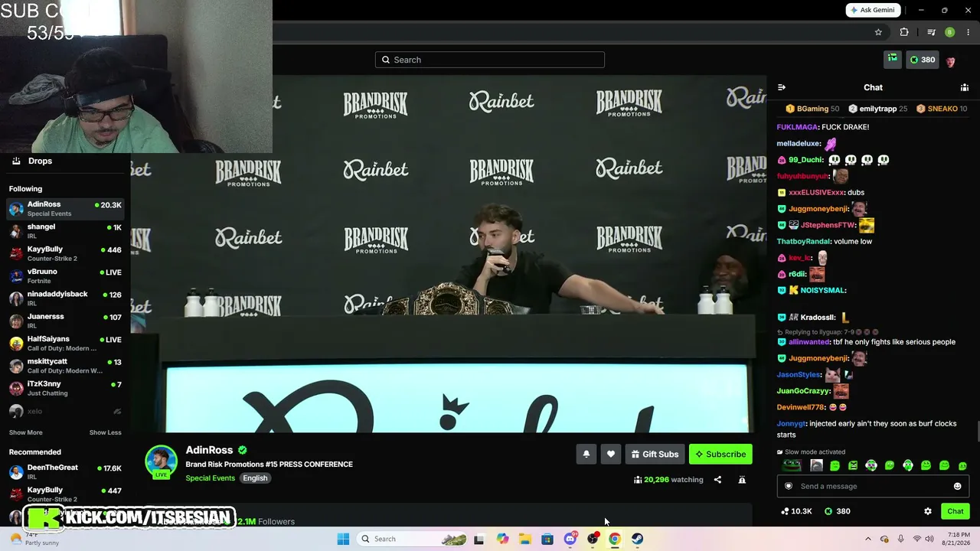This screenshot has height=551, width=980.
Task: Open KayyBully in the Recommended list
Action: tap(65, 494)
